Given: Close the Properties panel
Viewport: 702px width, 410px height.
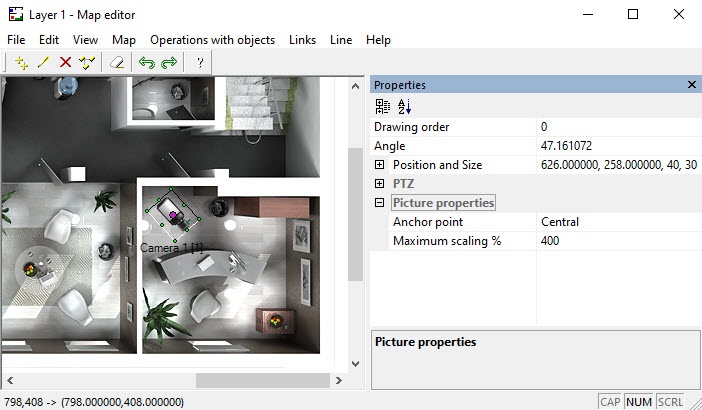Looking at the screenshot, I should 692,85.
